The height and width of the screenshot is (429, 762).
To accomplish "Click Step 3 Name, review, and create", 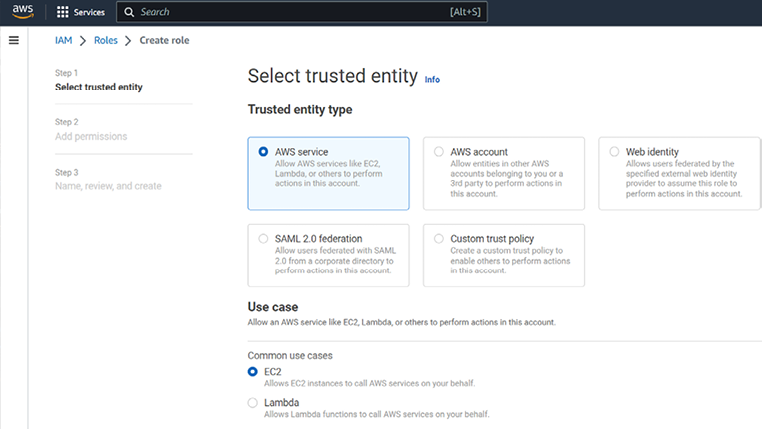I will coord(107,185).
